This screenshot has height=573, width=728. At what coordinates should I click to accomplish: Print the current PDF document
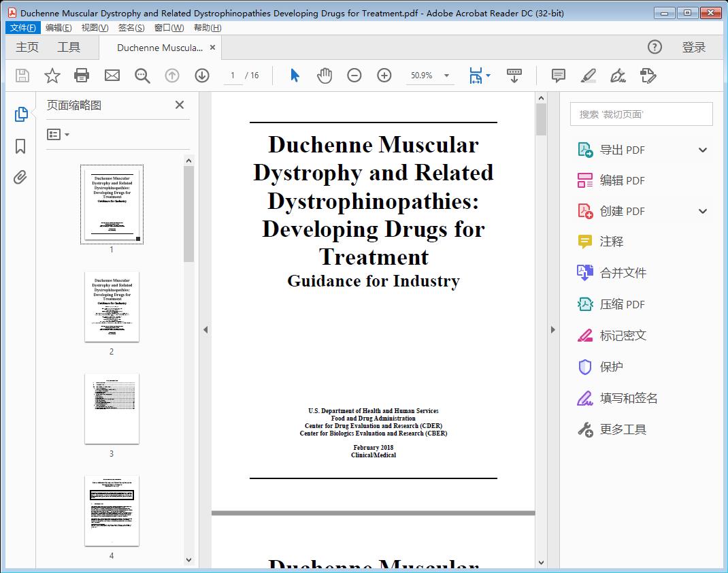(82, 76)
